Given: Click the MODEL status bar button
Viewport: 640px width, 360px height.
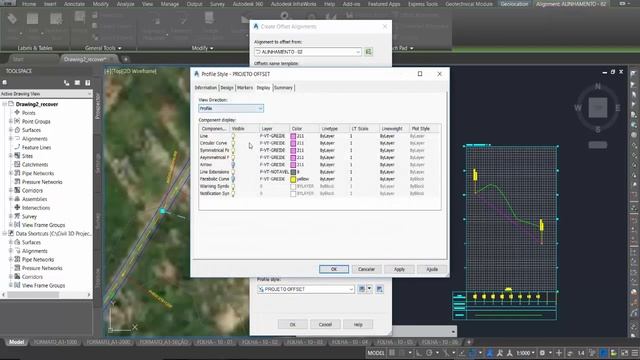Looking at the screenshot, I should point(376,353).
